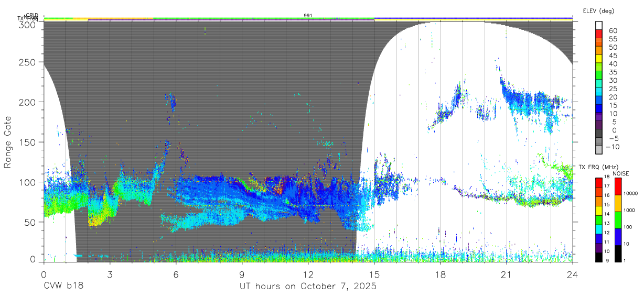Click the '9' value on TX FRQ scale

[x=606, y=260]
